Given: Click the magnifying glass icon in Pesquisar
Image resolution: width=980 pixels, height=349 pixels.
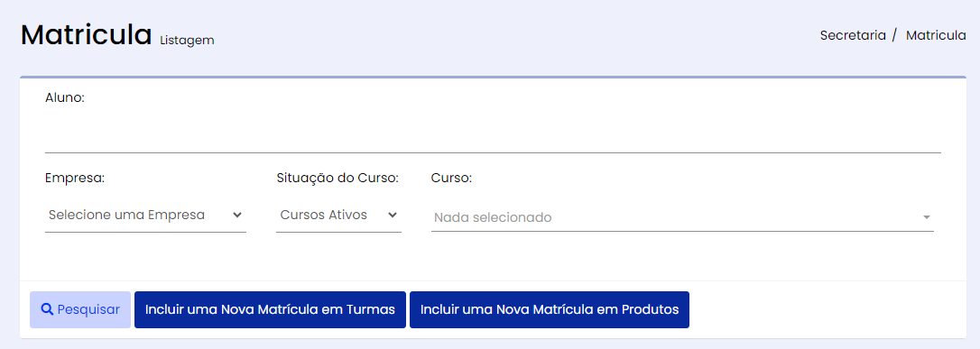Looking at the screenshot, I should pyautogui.click(x=47, y=309).
